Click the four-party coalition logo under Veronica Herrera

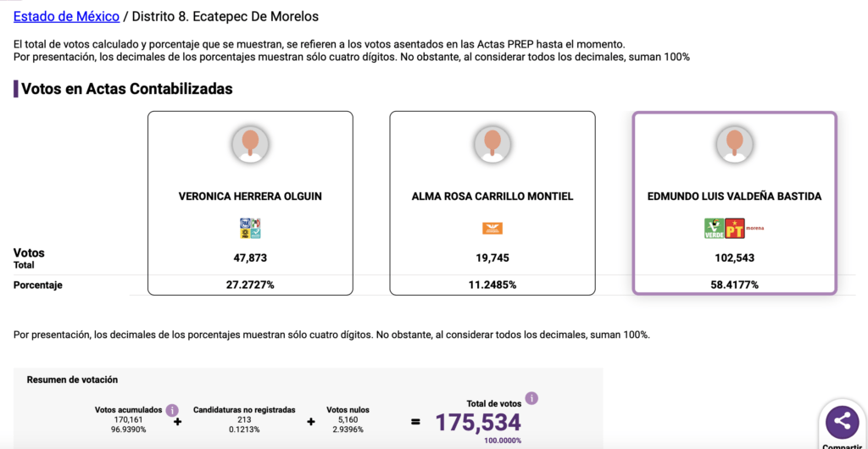click(250, 228)
